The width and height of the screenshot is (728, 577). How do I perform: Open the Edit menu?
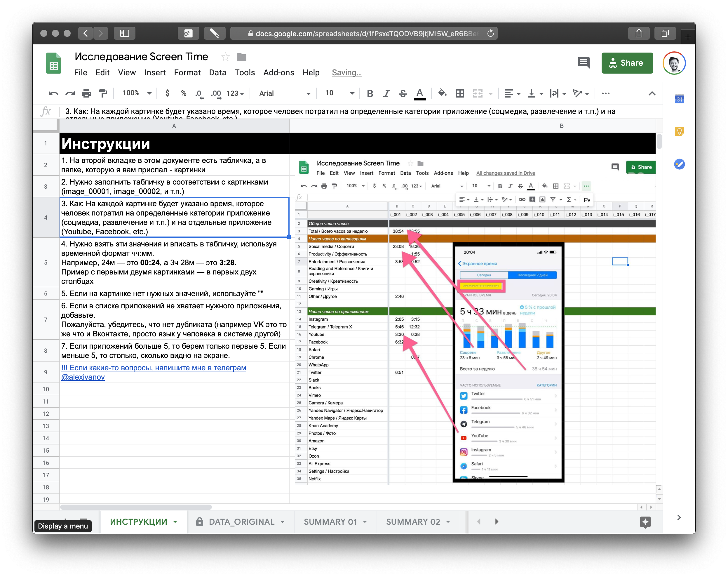click(102, 73)
